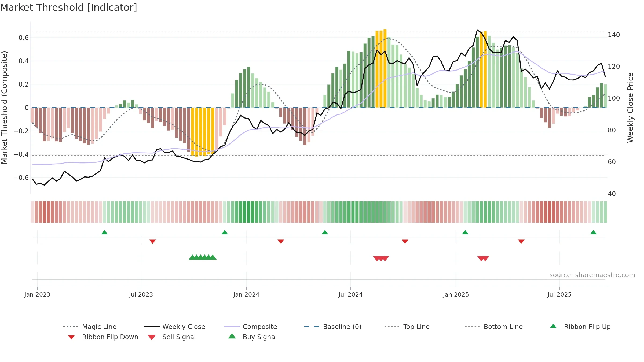Click the green ribbon flip up marker before Jan 2024
The width and height of the screenshot is (644, 362).
click(x=225, y=232)
